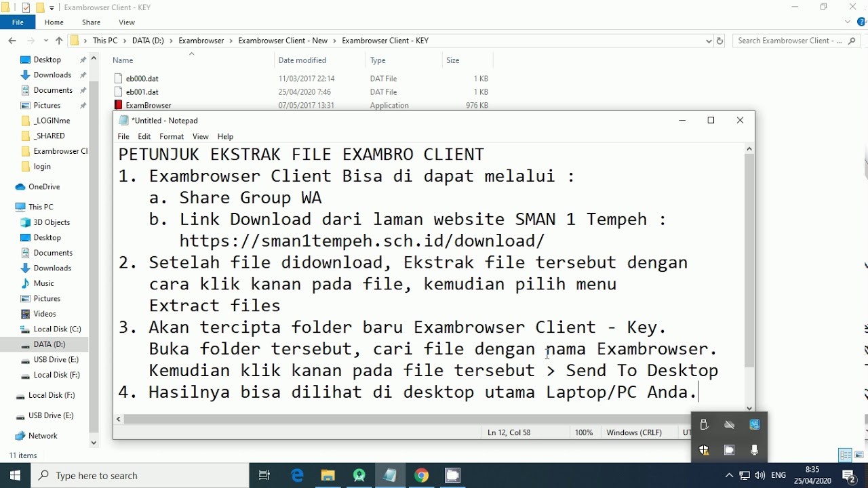Switch Explorer to large thumbnails view

tap(859, 455)
